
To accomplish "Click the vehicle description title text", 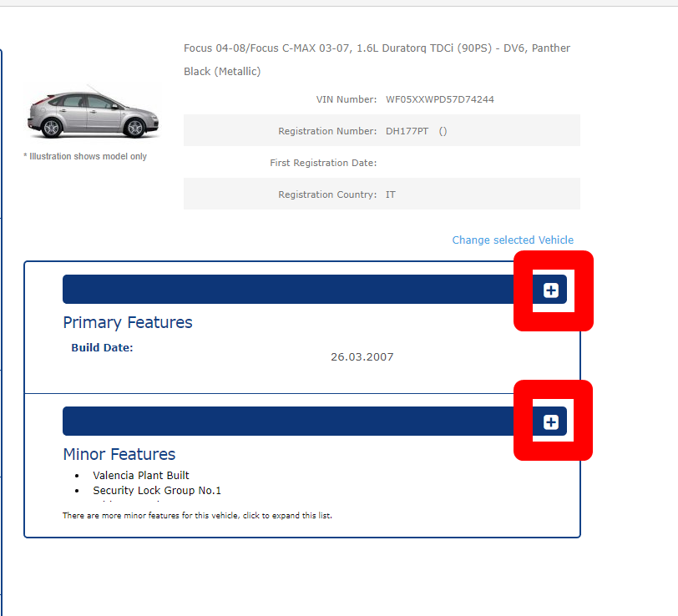I will point(377,59).
